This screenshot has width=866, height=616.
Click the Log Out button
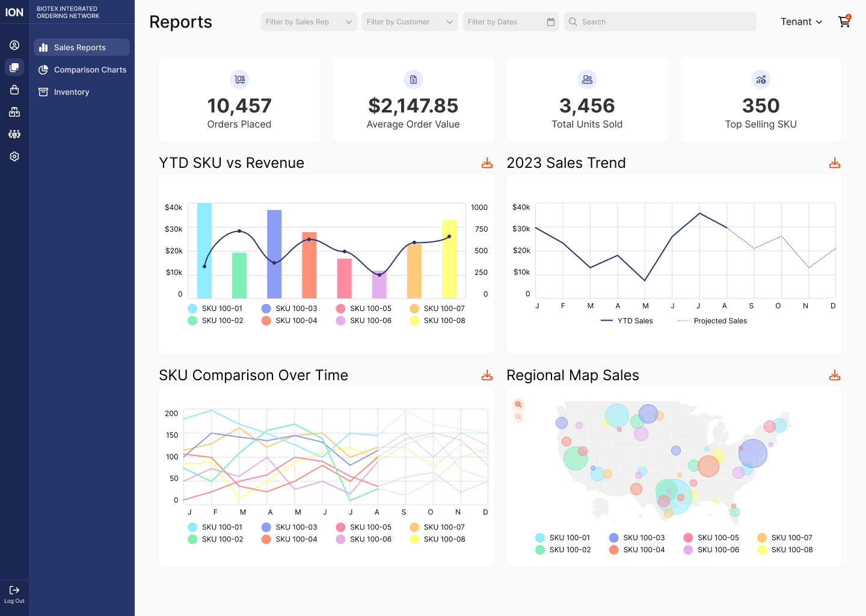click(x=14, y=594)
